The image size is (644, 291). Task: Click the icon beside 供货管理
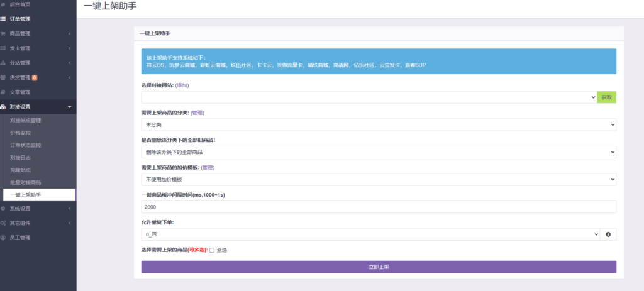3,77
